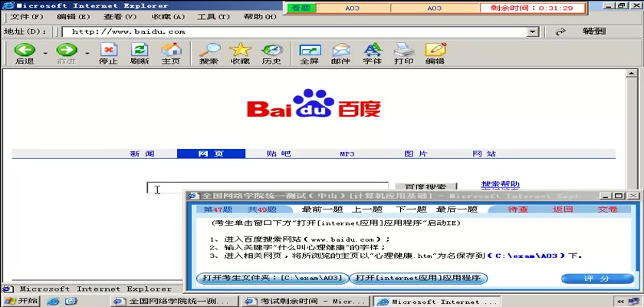Viewport: 644px width, 307px height.
Task: Click the 百度搜索 search button
Action: (426, 187)
